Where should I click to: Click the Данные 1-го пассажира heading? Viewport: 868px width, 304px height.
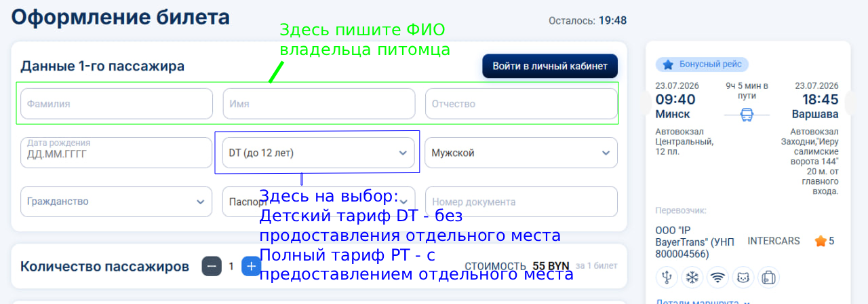click(102, 66)
